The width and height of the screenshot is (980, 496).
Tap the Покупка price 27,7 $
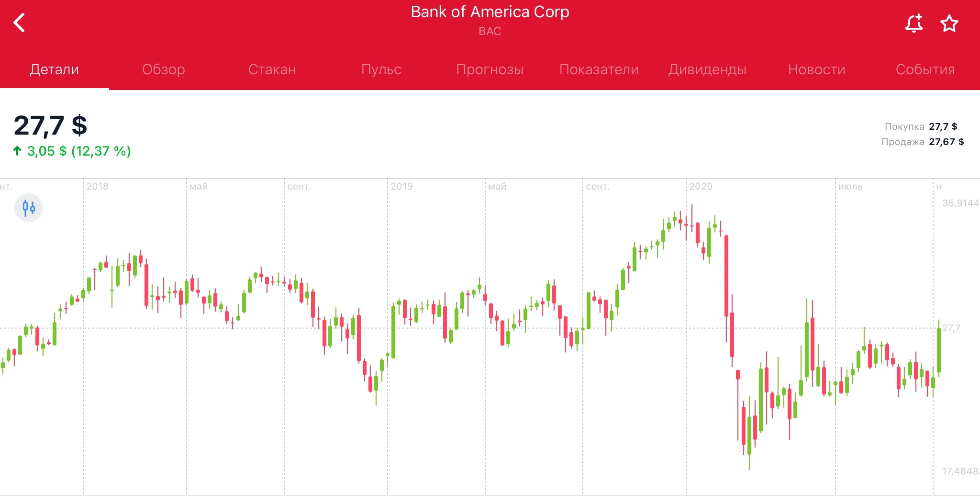pyautogui.click(x=943, y=126)
